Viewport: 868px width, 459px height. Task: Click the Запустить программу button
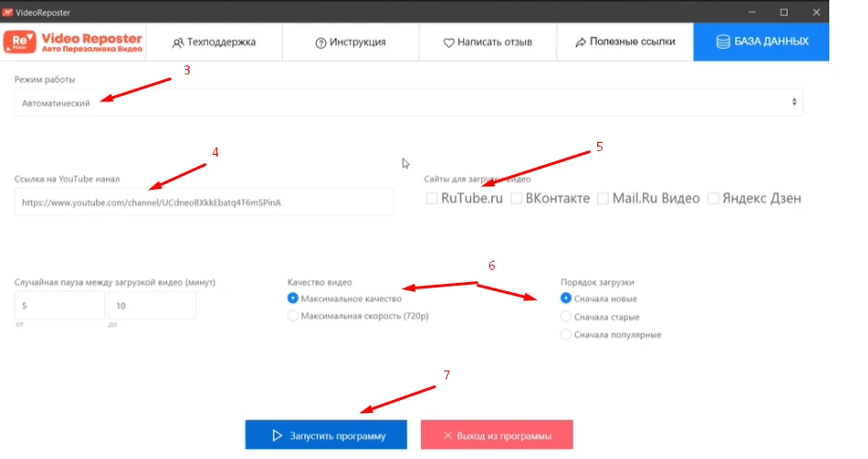(326, 435)
